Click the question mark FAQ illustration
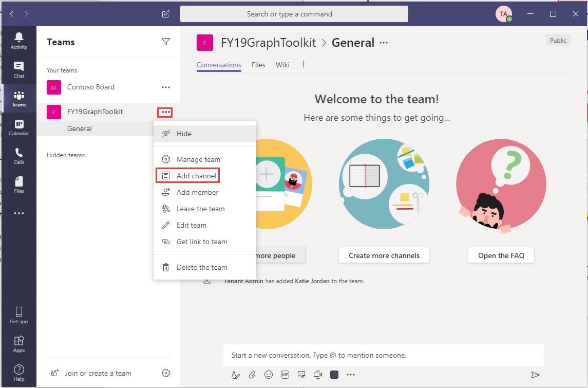The height and width of the screenshot is (388, 588). pyautogui.click(x=501, y=186)
